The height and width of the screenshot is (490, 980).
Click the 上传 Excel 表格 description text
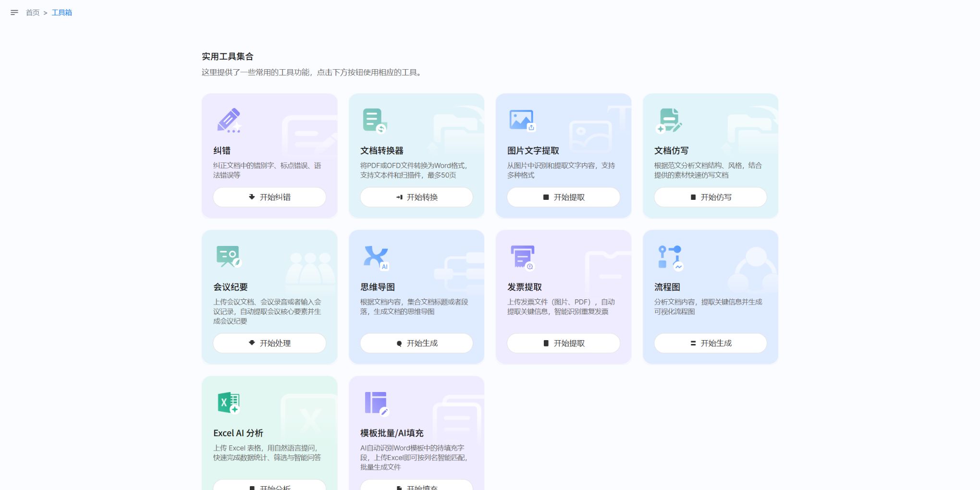coord(267,453)
